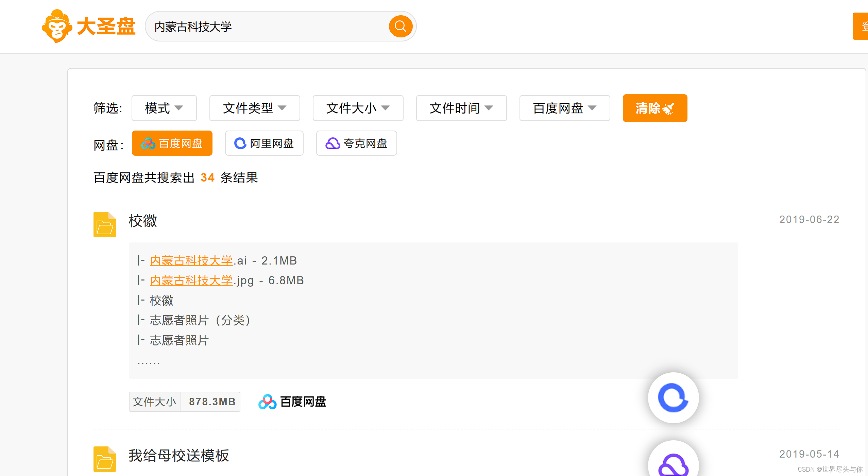Screen dimensions: 868x476
Task: Click folder icon beside 校徽 result
Action: [x=104, y=224]
